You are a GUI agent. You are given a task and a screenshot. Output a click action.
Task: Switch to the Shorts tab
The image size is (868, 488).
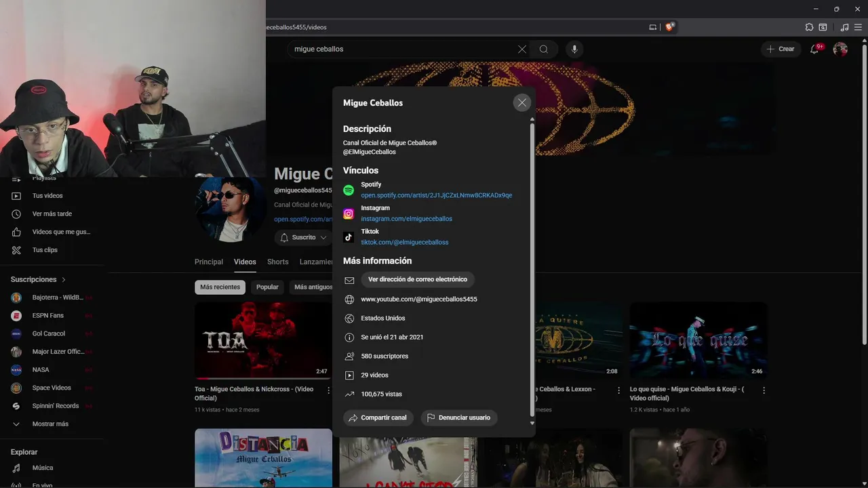click(x=278, y=262)
